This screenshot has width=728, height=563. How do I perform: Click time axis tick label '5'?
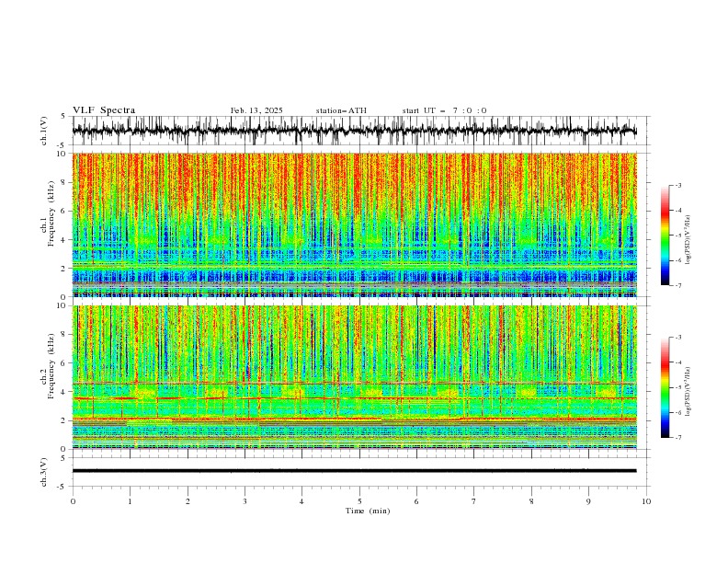point(359,501)
